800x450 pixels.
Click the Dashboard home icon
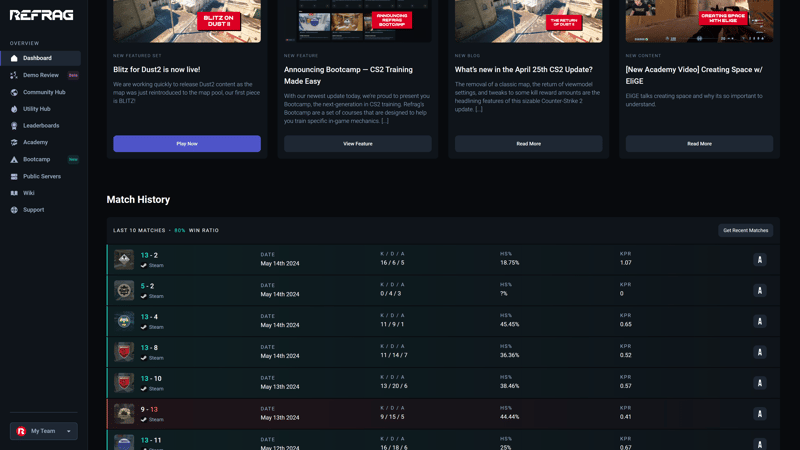pos(14,58)
